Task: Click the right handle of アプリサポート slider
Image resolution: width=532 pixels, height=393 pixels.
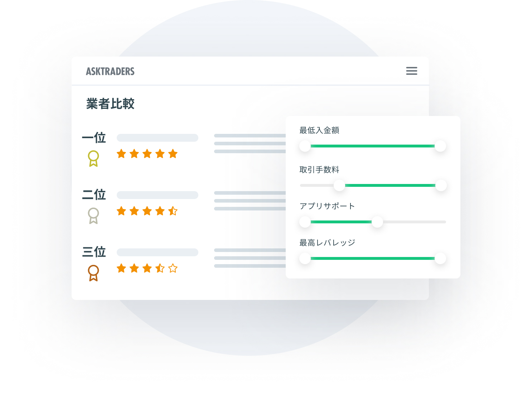Action: tap(377, 222)
